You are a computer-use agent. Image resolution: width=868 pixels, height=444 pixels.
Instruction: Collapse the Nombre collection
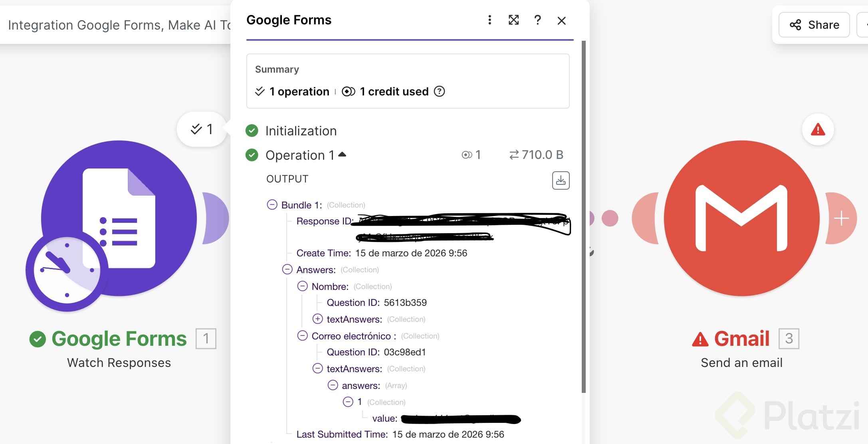click(302, 286)
